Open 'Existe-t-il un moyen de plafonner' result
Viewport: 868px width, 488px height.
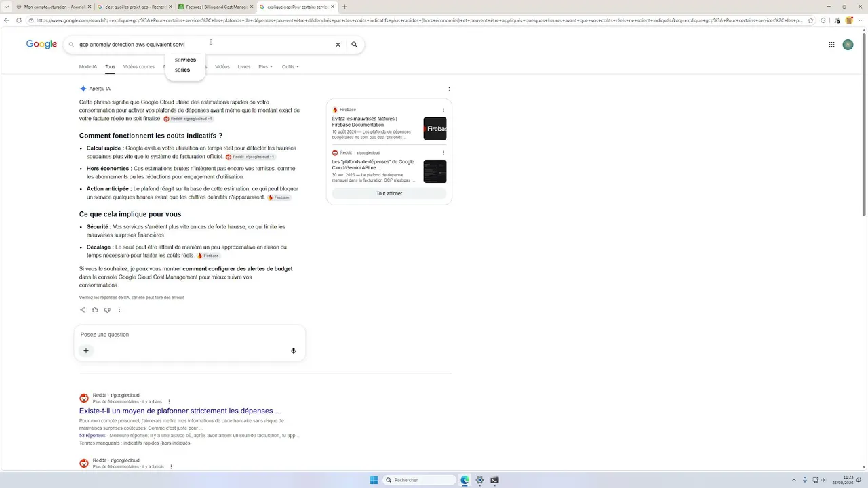click(180, 411)
